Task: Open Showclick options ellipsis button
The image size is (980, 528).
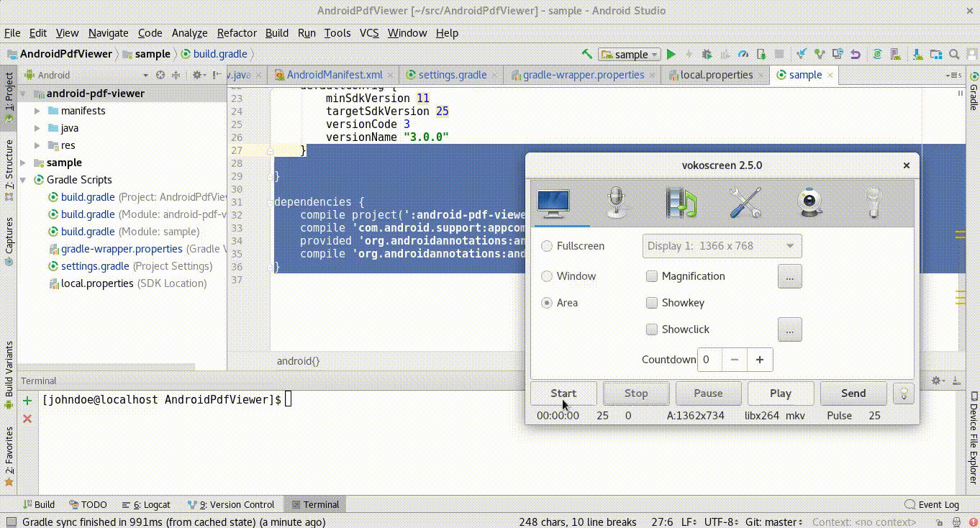Action: point(789,329)
